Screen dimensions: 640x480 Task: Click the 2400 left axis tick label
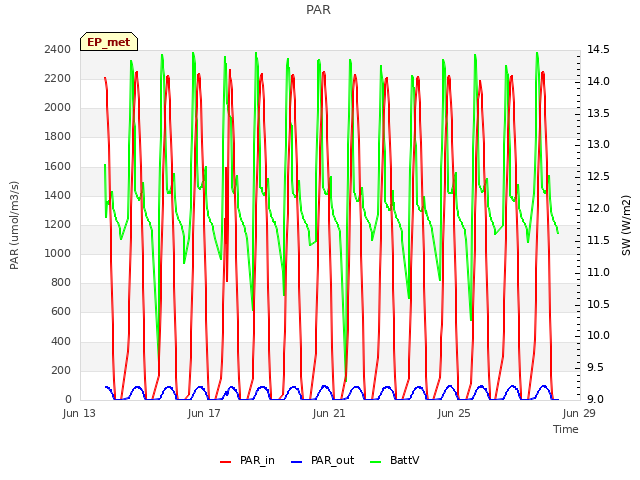(x=58, y=49)
